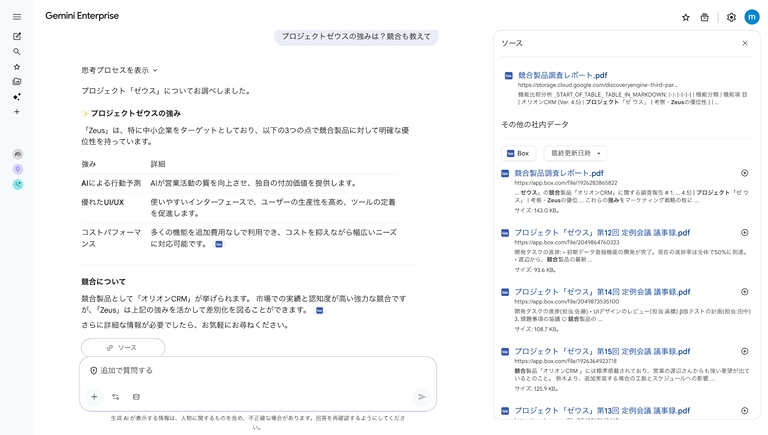This screenshot has height=435, width=768.
Task: Start a new chat with compose icon
Action: coord(17,36)
